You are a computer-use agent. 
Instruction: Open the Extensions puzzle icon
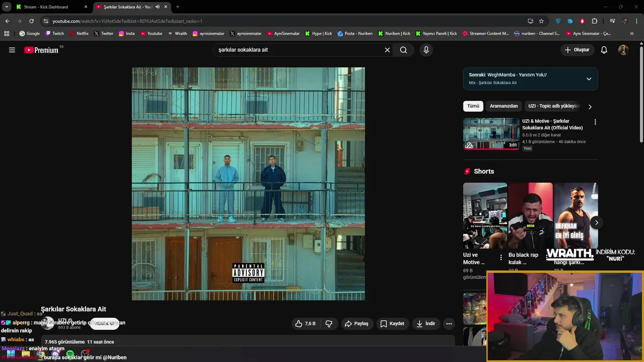pyautogui.click(x=595, y=21)
